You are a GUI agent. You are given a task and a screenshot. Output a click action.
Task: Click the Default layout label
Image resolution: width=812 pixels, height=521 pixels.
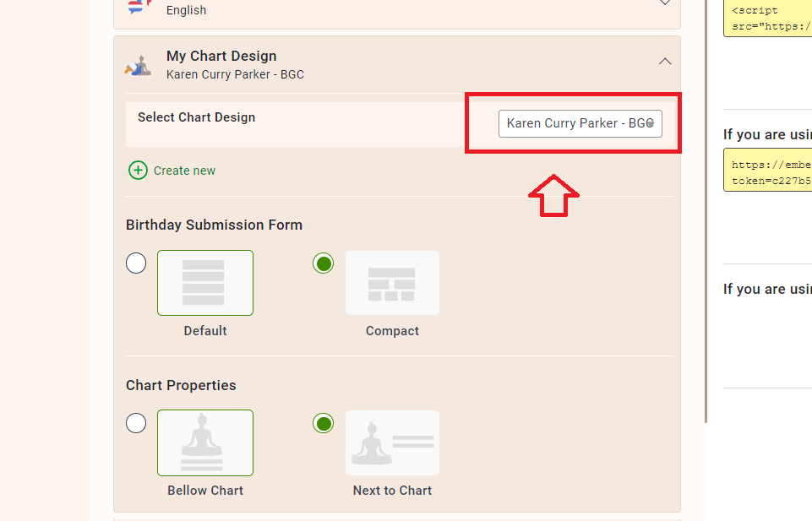click(x=205, y=331)
